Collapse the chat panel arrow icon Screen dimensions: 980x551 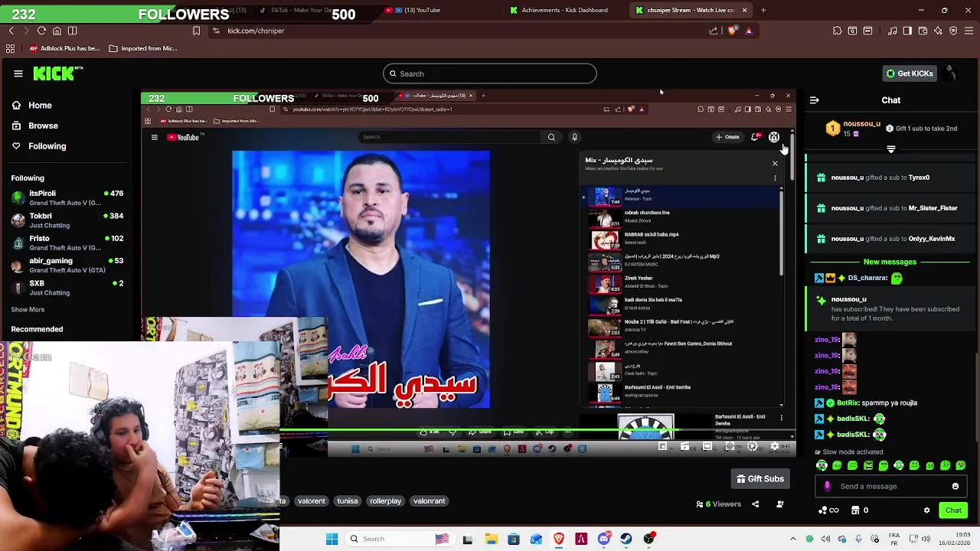(815, 100)
